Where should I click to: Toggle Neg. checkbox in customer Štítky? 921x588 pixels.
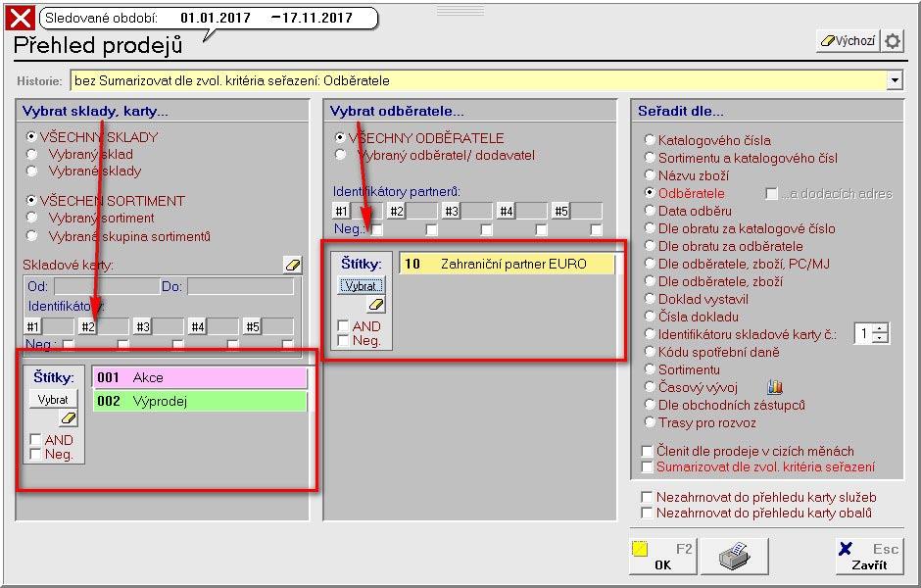pos(343,340)
